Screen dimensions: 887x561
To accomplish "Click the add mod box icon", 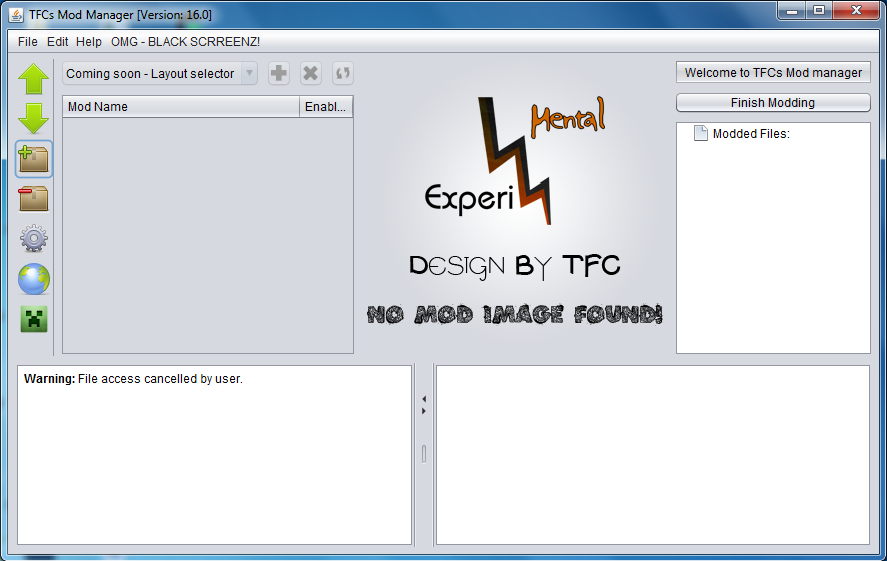I will tap(33, 158).
